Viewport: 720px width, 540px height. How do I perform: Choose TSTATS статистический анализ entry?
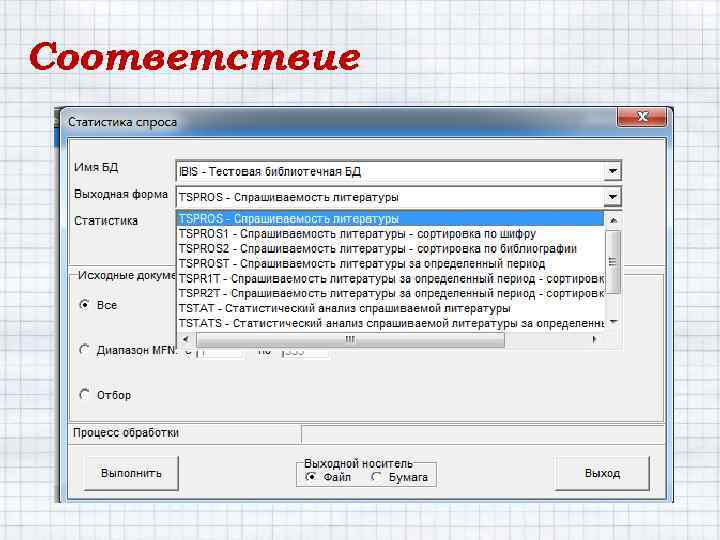coord(390,323)
